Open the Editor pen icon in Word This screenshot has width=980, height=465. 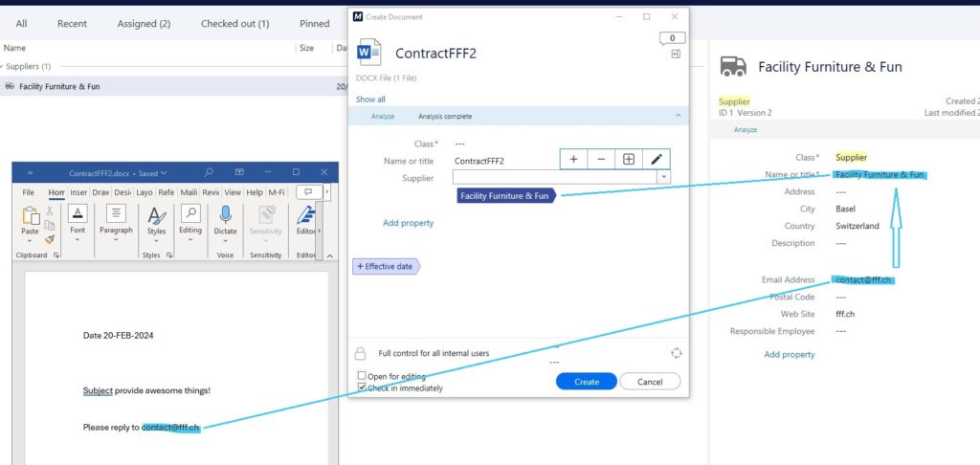tap(305, 214)
